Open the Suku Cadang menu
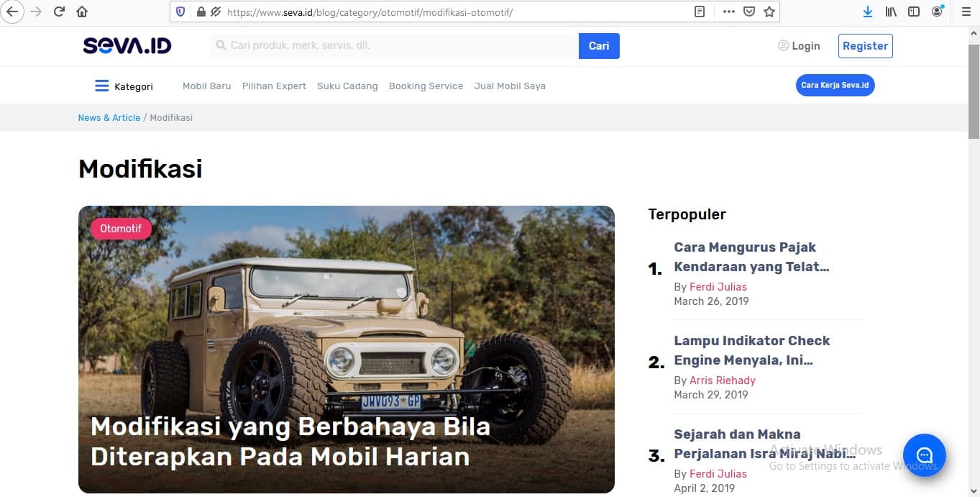 347,86
